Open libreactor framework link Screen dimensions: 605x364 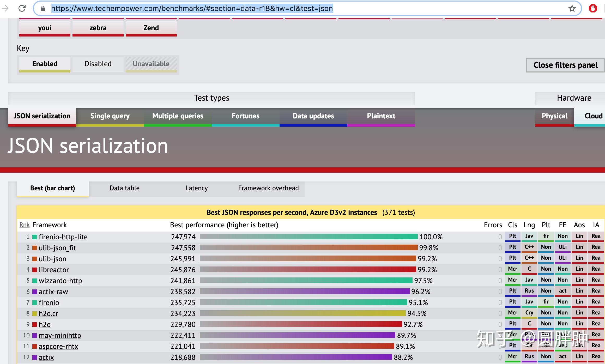pos(54,270)
